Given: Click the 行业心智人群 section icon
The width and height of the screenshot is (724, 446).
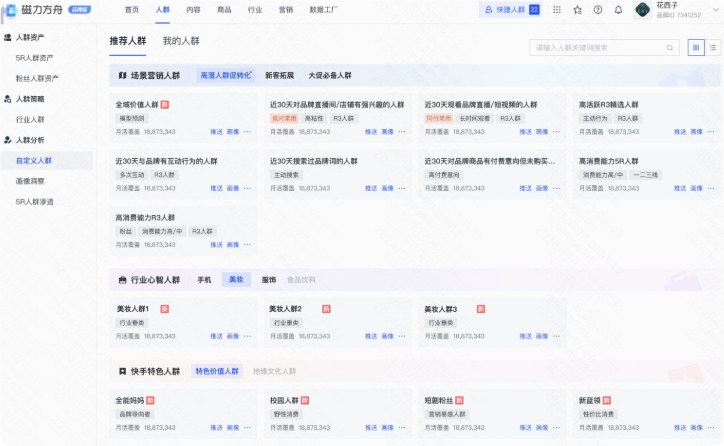Looking at the screenshot, I should point(122,280).
